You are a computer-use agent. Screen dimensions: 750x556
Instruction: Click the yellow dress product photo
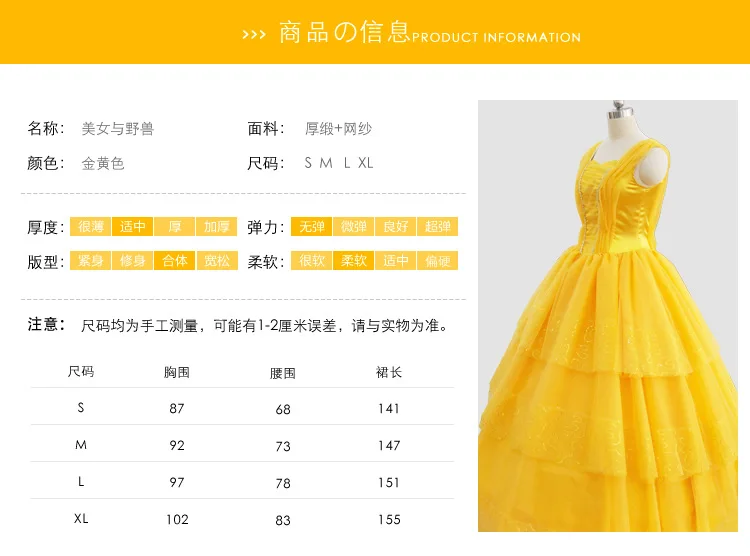coord(607,316)
